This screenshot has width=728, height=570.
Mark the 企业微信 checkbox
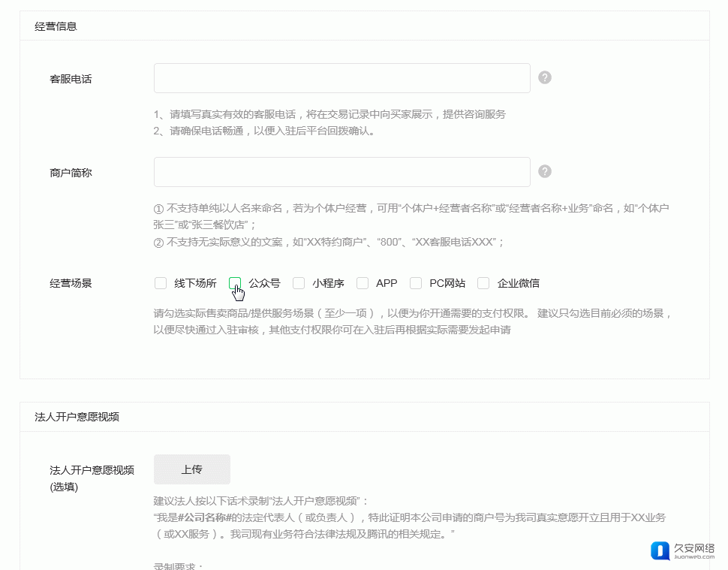click(x=483, y=283)
